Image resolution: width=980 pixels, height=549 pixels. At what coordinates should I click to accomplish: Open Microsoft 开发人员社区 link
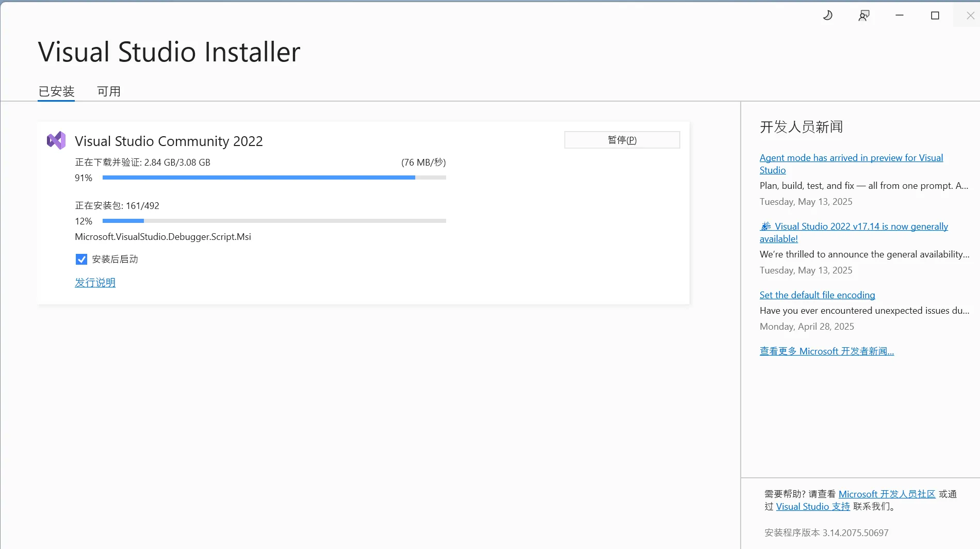(x=887, y=494)
